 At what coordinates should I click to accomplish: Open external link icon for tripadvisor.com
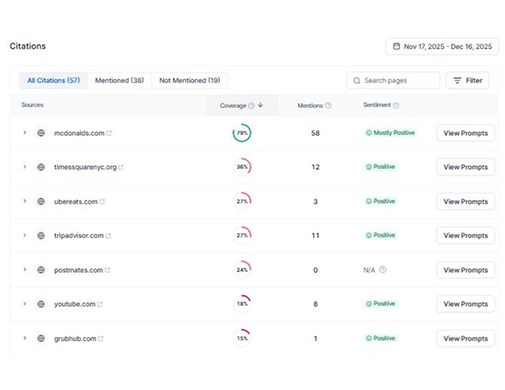[x=108, y=236]
